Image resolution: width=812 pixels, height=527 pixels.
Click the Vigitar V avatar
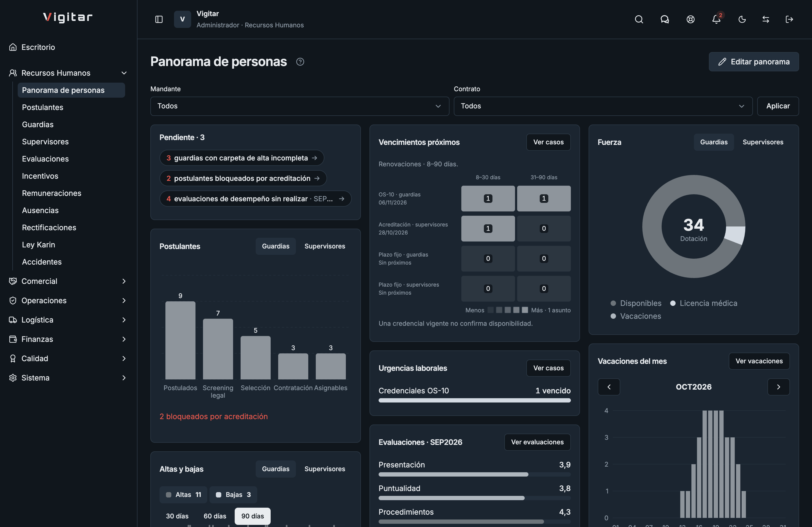[183, 19]
